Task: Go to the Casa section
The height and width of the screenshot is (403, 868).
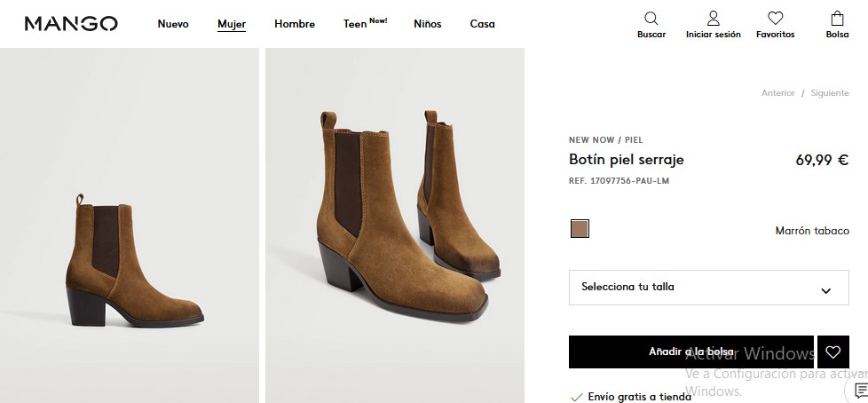Action: coord(482,24)
